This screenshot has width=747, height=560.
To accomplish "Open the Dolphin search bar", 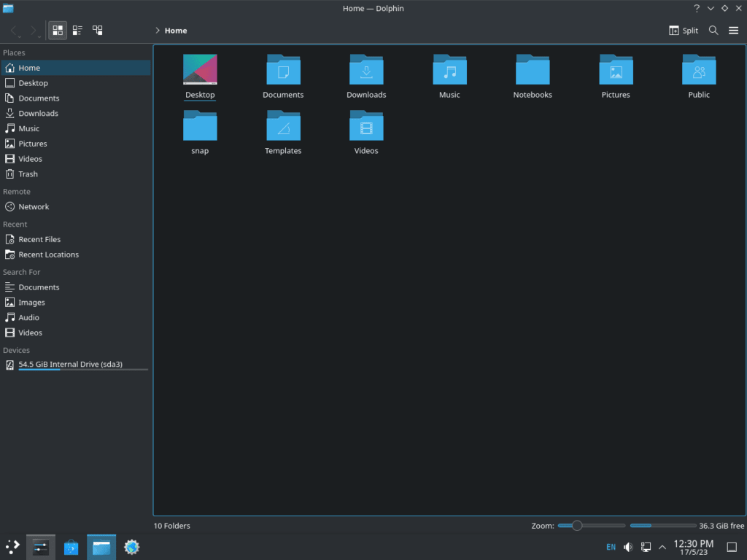I will pos(713,30).
